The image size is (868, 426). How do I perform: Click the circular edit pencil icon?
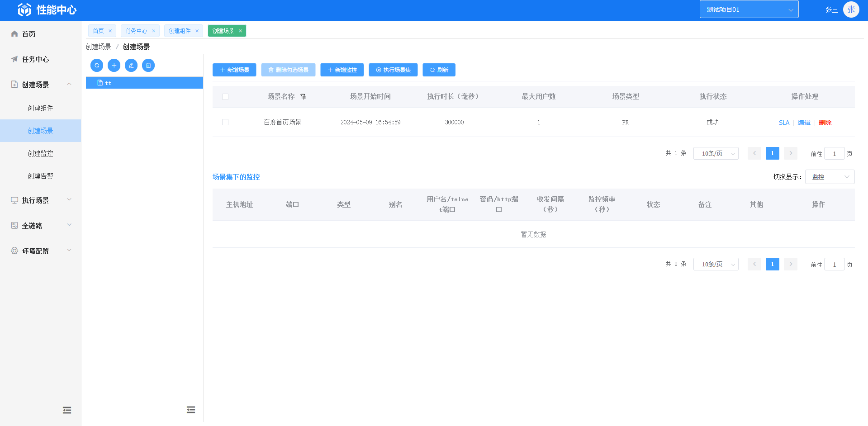(x=131, y=66)
